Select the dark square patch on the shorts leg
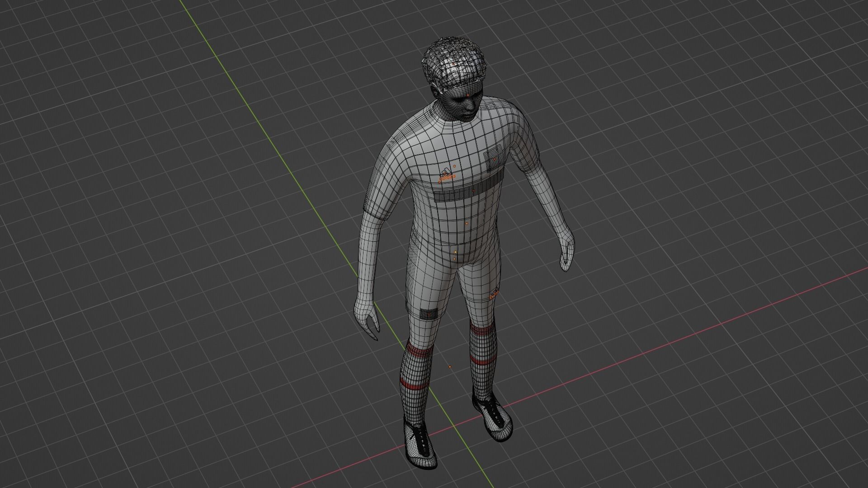 click(x=429, y=313)
